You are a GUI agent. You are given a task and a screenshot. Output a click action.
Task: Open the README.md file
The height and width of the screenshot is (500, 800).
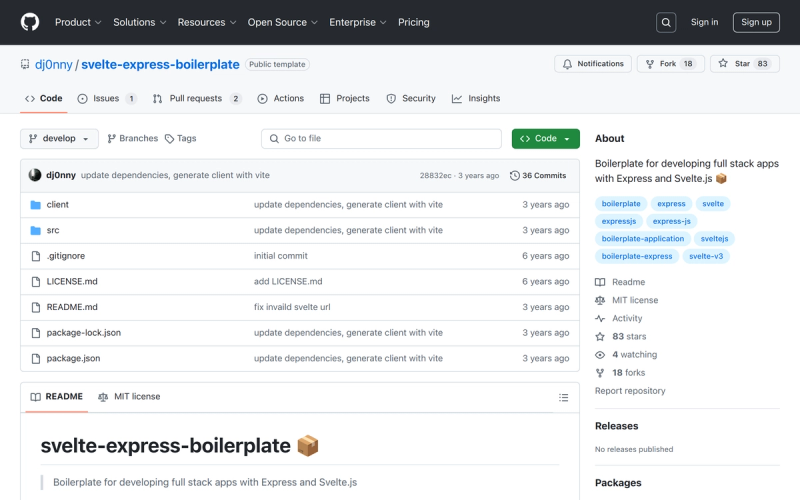click(72, 307)
